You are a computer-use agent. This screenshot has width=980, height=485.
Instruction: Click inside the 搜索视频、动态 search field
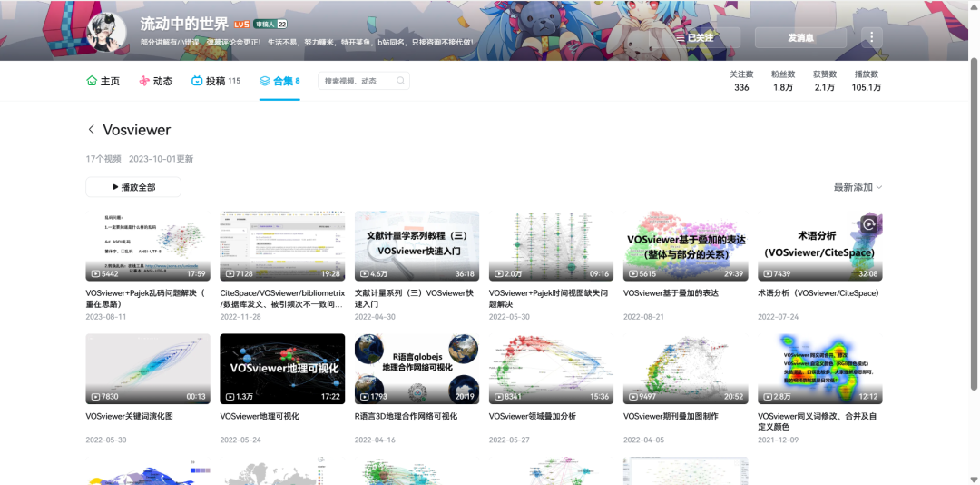pyautogui.click(x=357, y=81)
